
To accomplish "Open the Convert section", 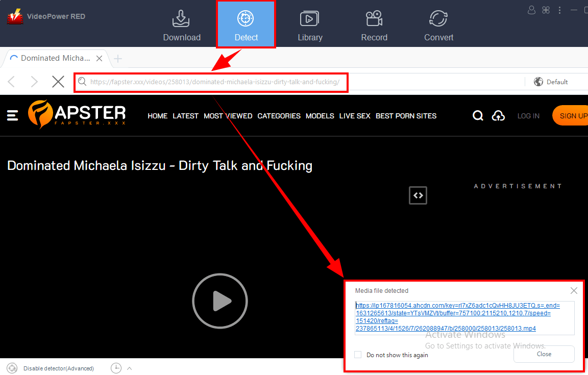I will tap(438, 26).
